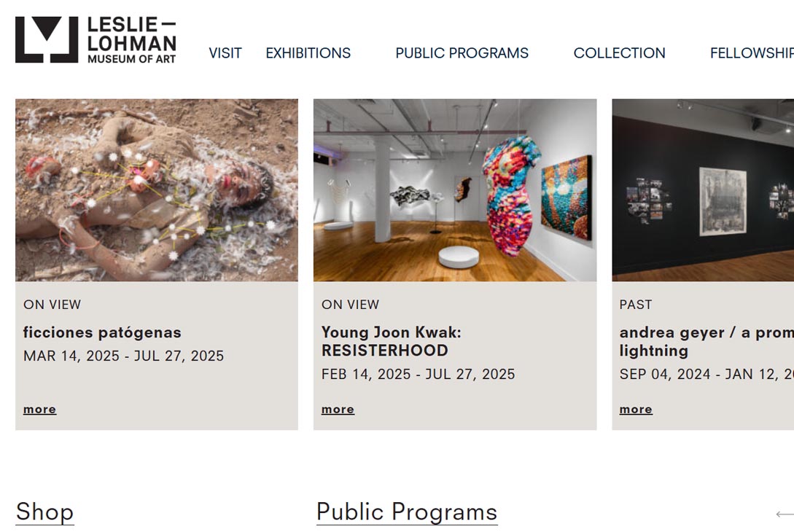The height and width of the screenshot is (532, 794).
Task: Open the Public Programs heading link
Action: point(407,512)
